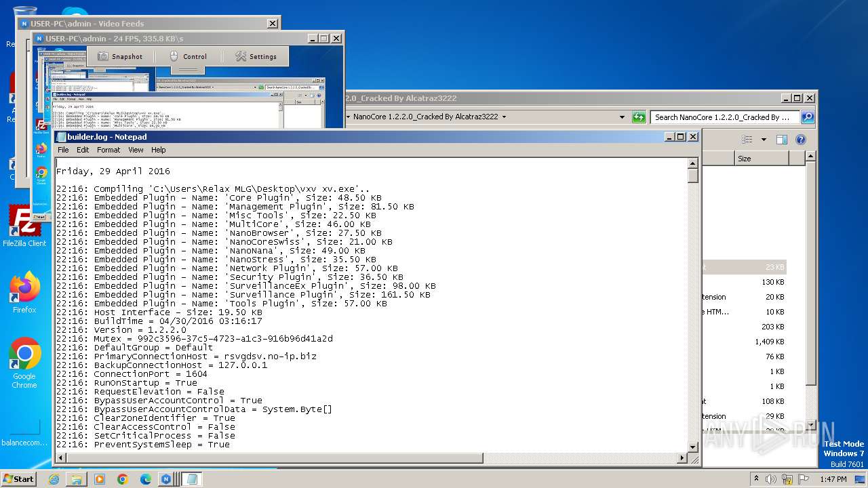Click the Action Center flag tray icon

(804, 479)
